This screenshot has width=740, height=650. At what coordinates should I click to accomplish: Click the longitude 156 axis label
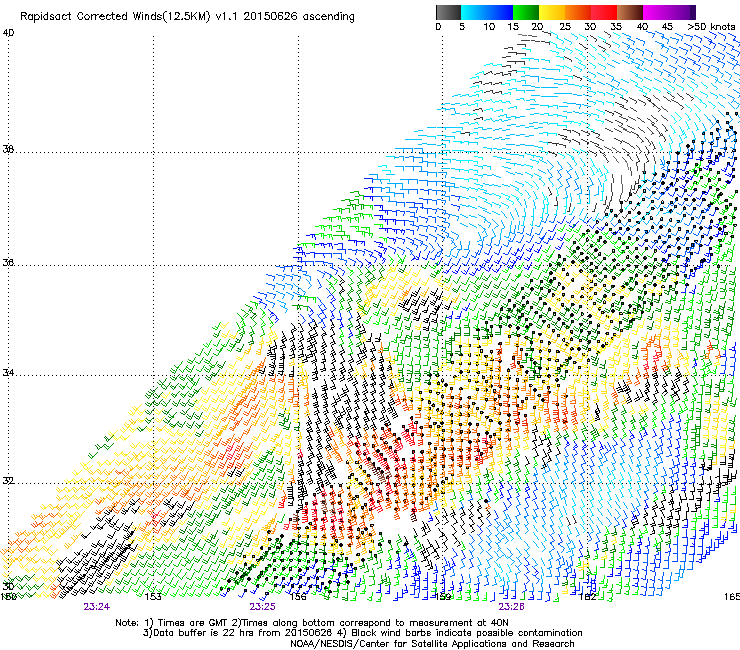298,597
